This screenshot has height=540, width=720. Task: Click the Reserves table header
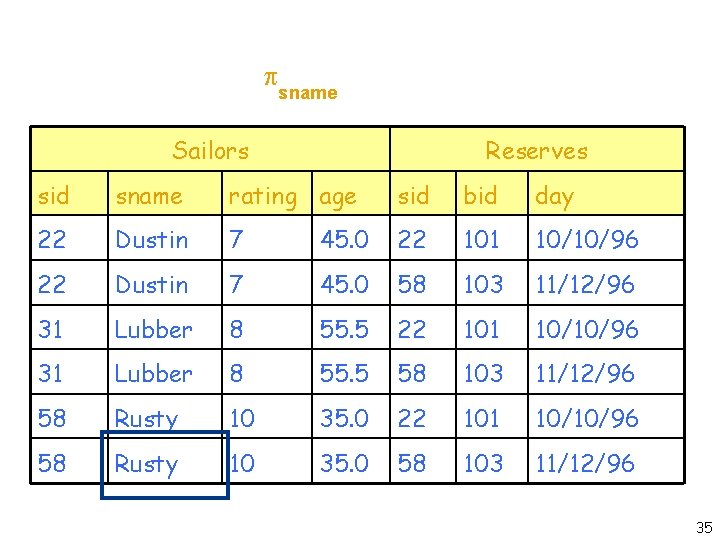click(x=537, y=150)
